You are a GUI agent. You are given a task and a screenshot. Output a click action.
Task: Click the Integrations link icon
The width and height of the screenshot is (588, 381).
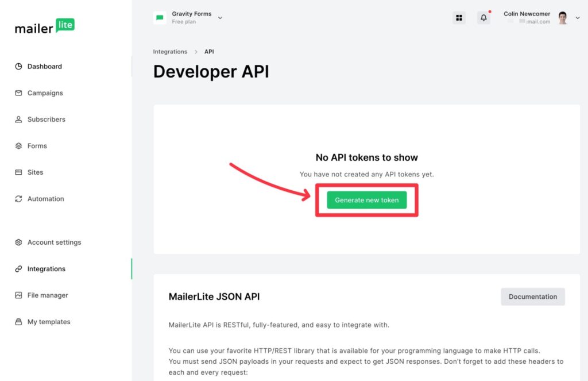[x=18, y=269]
